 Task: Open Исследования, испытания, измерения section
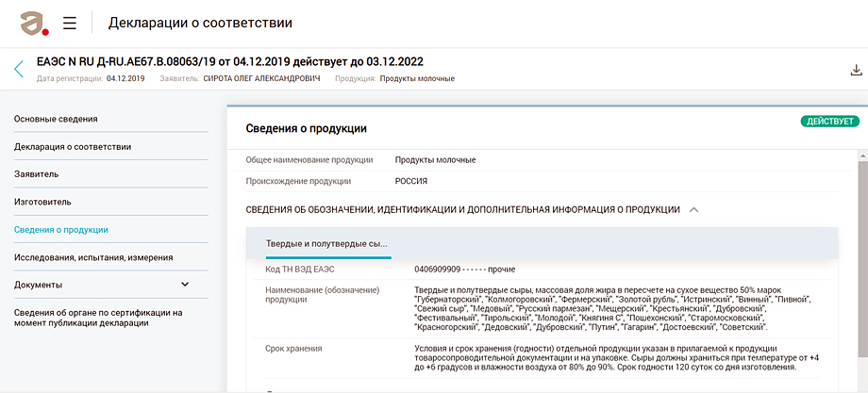[x=93, y=256]
